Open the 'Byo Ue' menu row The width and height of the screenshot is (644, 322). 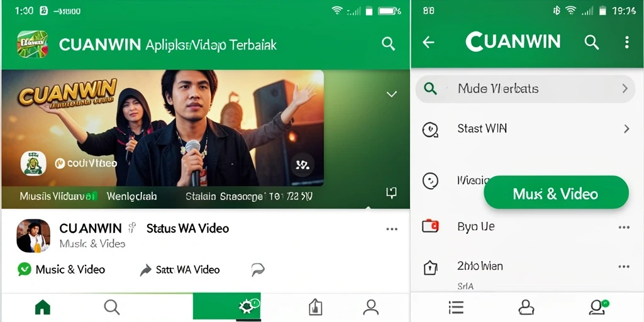[x=526, y=226]
